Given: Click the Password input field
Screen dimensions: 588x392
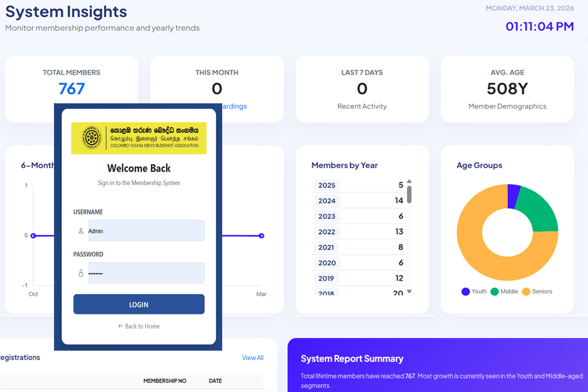Looking at the screenshot, I should [x=146, y=273].
